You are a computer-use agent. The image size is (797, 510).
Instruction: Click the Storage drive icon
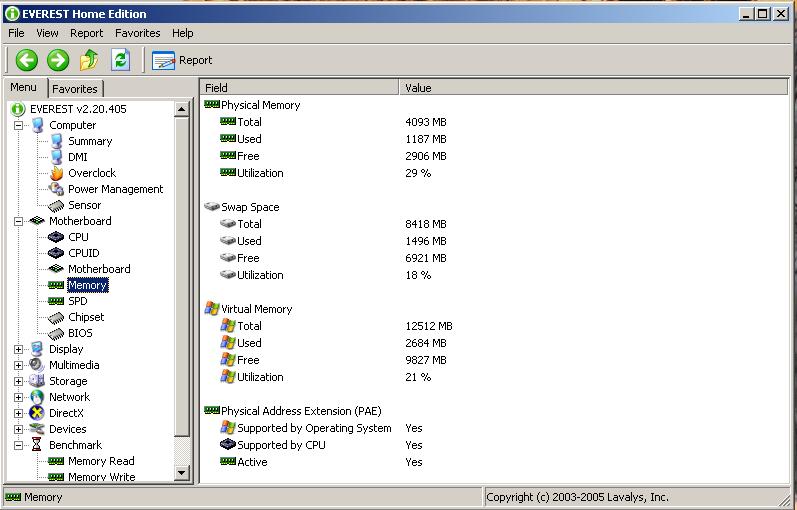(x=37, y=381)
